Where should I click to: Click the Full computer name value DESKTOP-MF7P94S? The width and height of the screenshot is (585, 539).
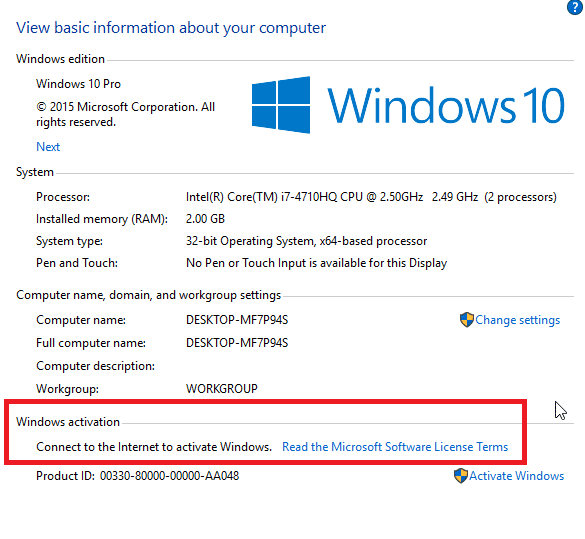pos(237,343)
